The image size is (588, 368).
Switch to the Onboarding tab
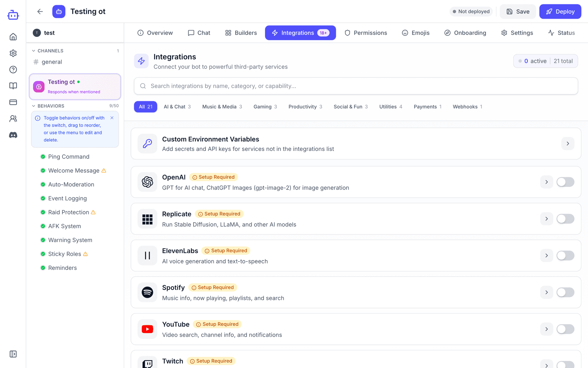pyautogui.click(x=465, y=33)
